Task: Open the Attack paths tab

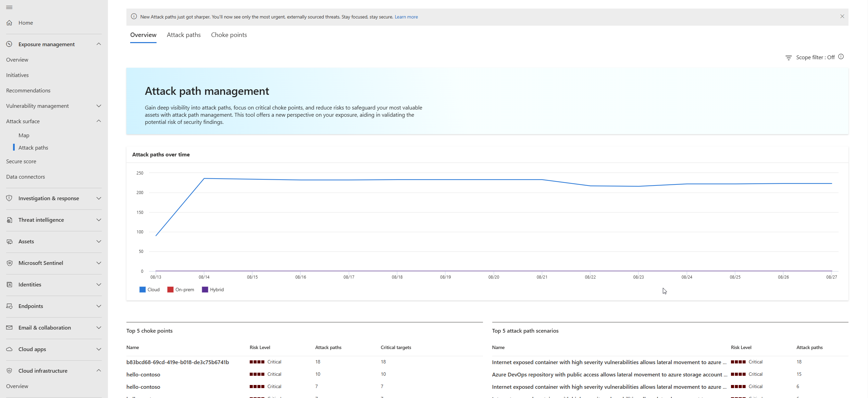Action: point(184,35)
